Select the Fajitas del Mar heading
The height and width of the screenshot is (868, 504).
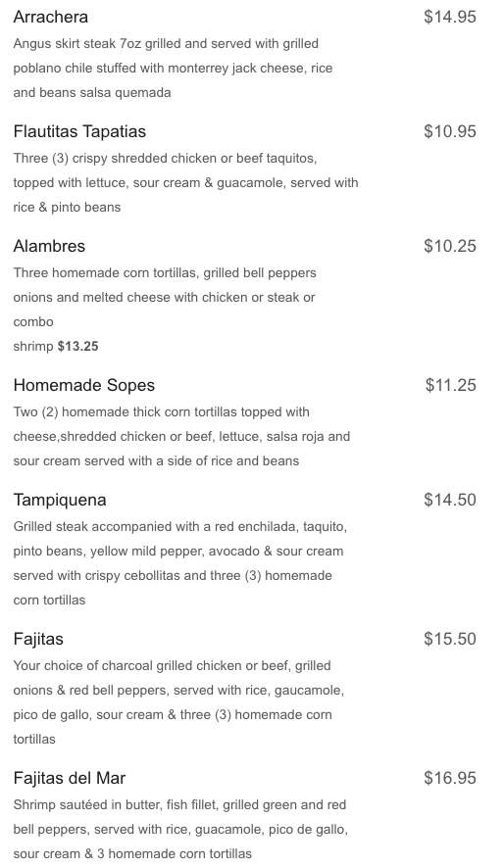pos(70,778)
